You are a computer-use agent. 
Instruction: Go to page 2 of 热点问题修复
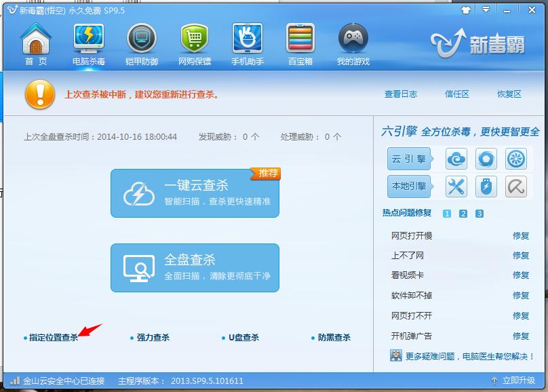[x=463, y=214]
